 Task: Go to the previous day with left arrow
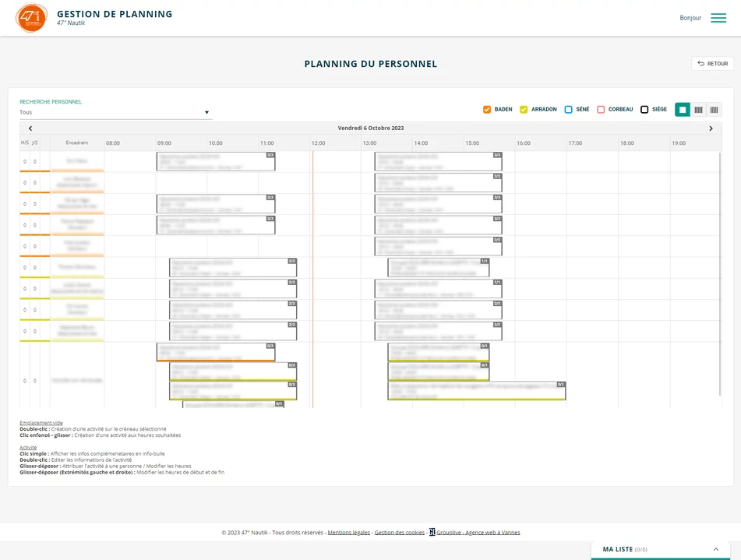coord(30,129)
